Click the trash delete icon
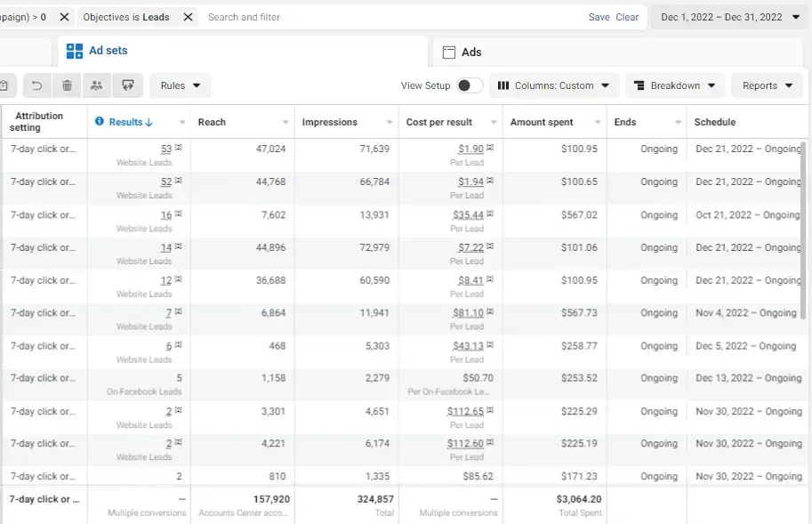Image resolution: width=812 pixels, height=524 pixels. (67, 85)
